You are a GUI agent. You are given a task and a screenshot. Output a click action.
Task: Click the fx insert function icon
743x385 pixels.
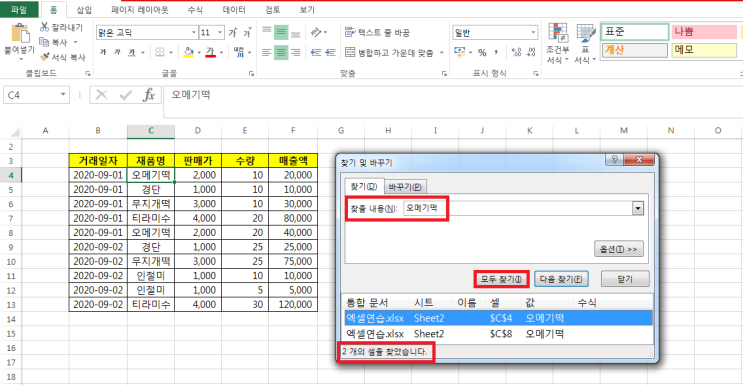click(x=149, y=95)
